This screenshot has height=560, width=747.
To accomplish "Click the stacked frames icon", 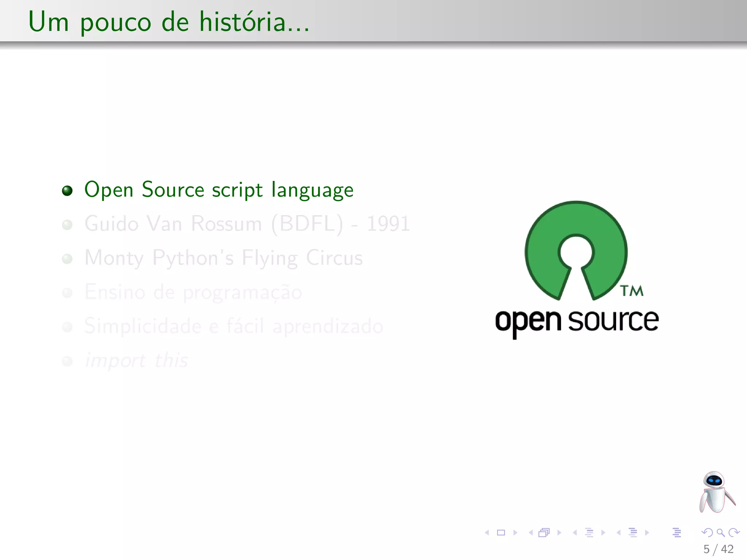I will pos(544,533).
